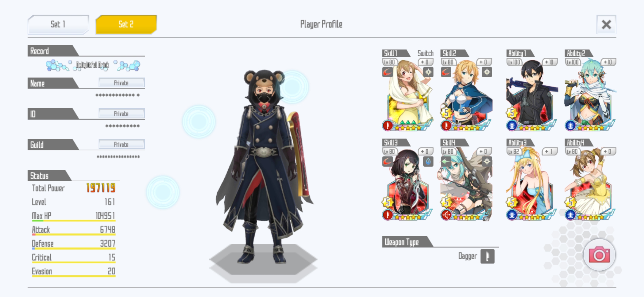Click the blue support badge on Ability1 card
This screenshot has width=644, height=297.
tap(512, 126)
